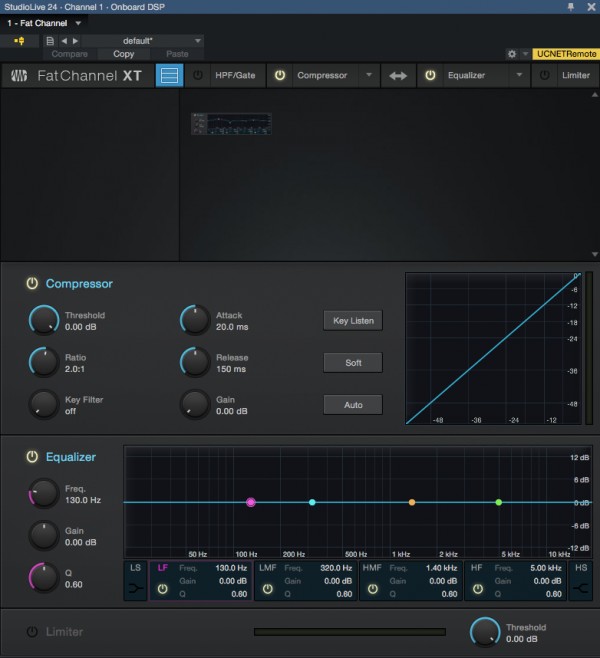The height and width of the screenshot is (658, 600).
Task: Enable the Soft knee button
Action: pos(353,363)
